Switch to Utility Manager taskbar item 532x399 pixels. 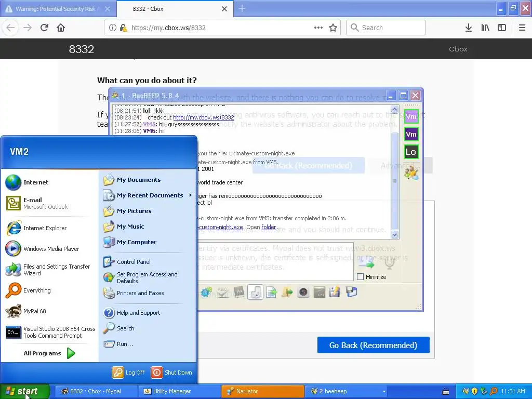coord(179,391)
